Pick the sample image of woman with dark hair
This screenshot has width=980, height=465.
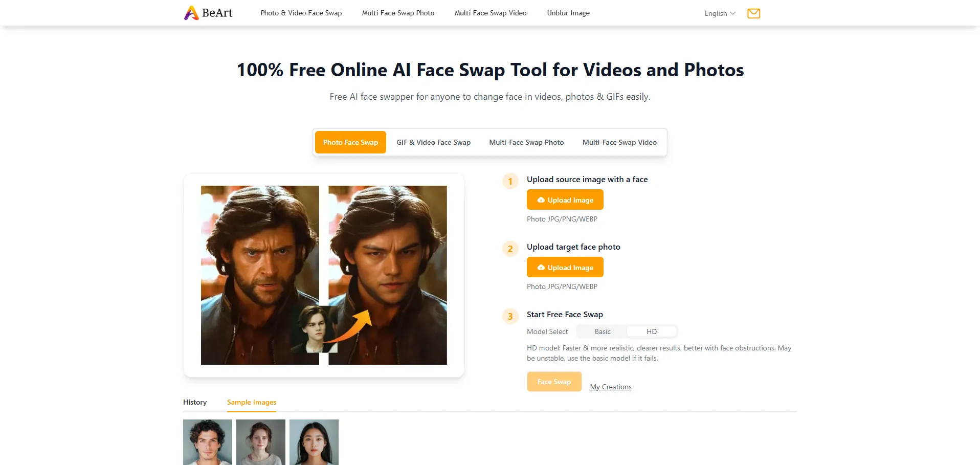[x=314, y=442]
